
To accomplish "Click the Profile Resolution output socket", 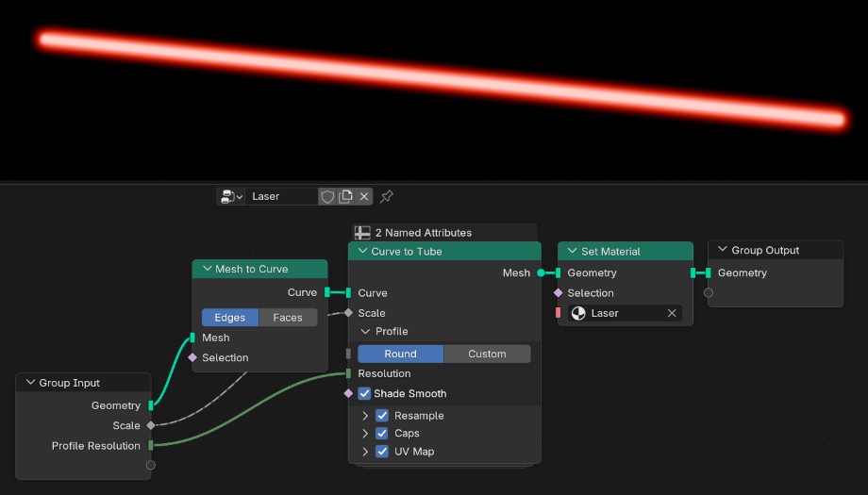I will click(x=151, y=445).
